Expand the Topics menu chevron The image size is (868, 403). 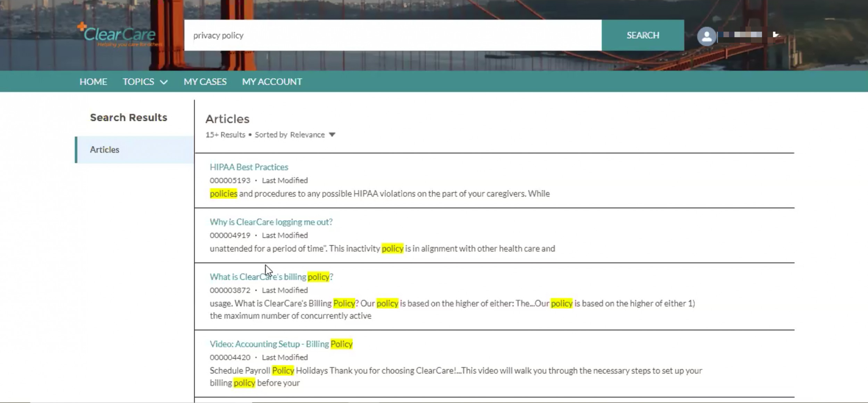pyautogui.click(x=164, y=82)
